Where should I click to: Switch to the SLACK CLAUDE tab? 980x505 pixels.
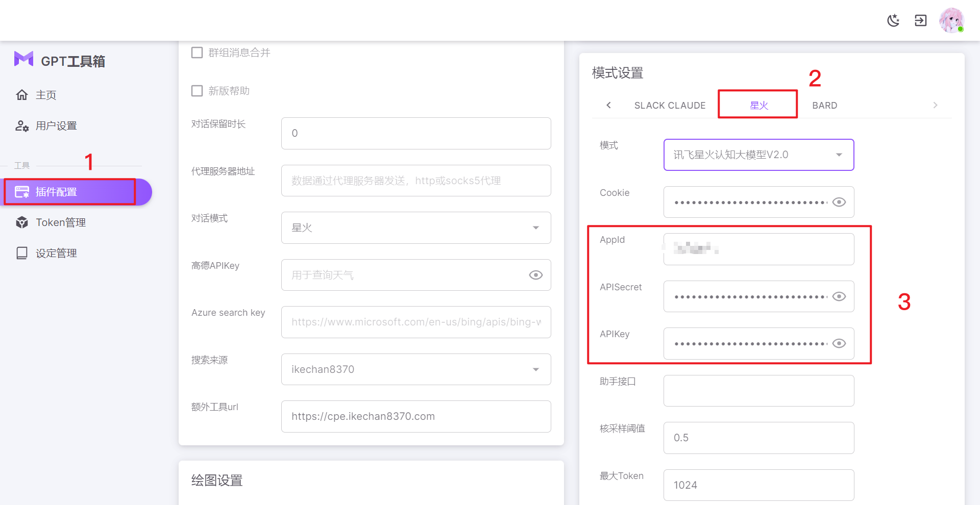(x=670, y=106)
